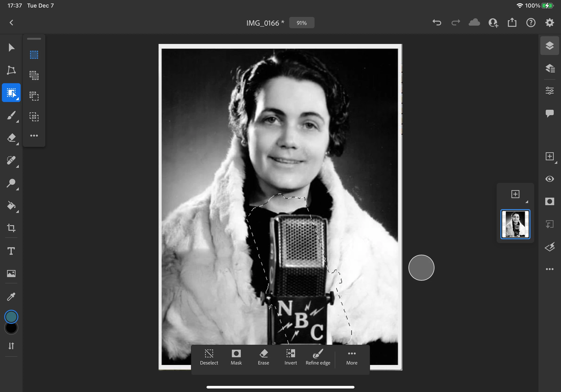This screenshot has height=392, width=561.
Task: Select the Crop tool
Action: (11, 228)
